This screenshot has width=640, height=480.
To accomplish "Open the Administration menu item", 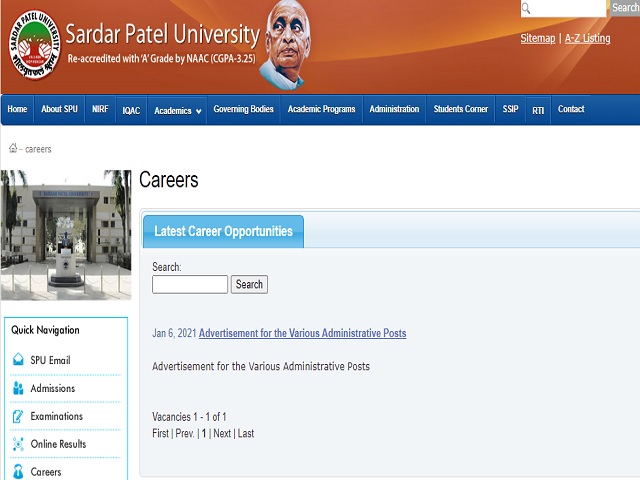I will pos(394,109).
